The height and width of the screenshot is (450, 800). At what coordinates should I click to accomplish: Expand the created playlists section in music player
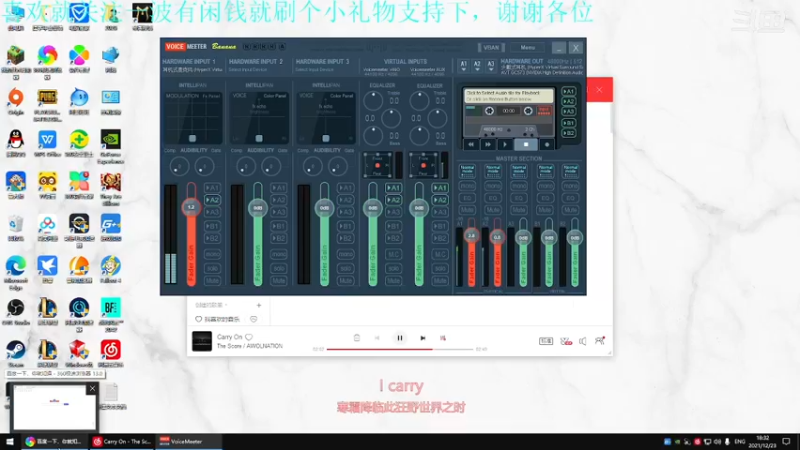tap(211, 305)
